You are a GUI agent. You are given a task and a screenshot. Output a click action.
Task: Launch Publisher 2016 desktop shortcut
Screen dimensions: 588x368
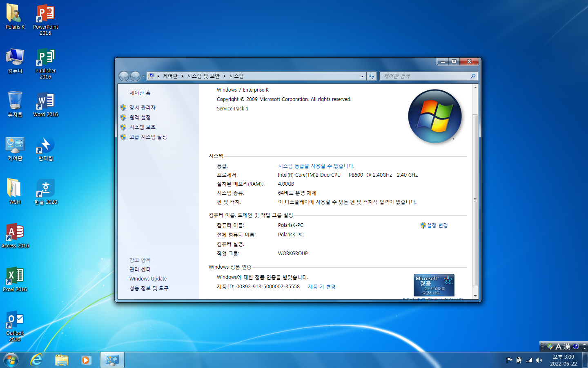(45, 63)
